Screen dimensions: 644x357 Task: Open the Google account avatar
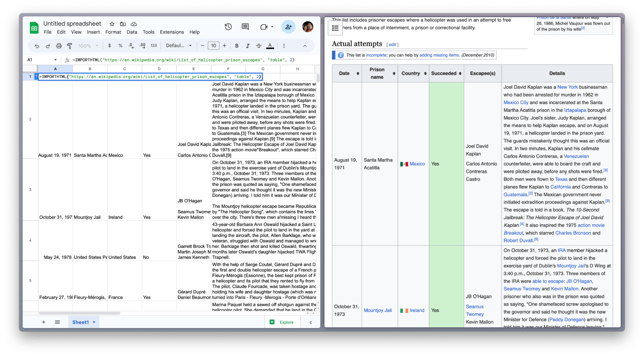coord(308,27)
